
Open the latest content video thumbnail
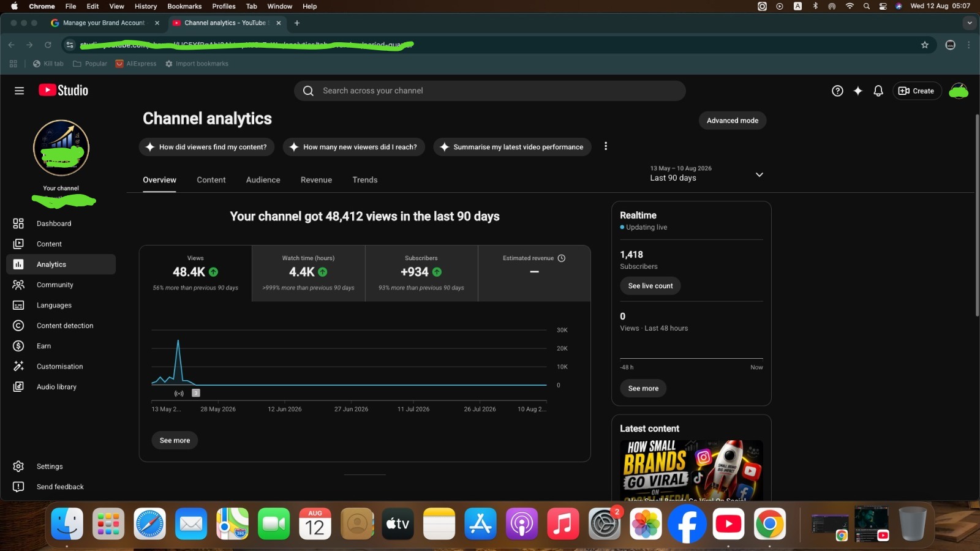(x=692, y=470)
